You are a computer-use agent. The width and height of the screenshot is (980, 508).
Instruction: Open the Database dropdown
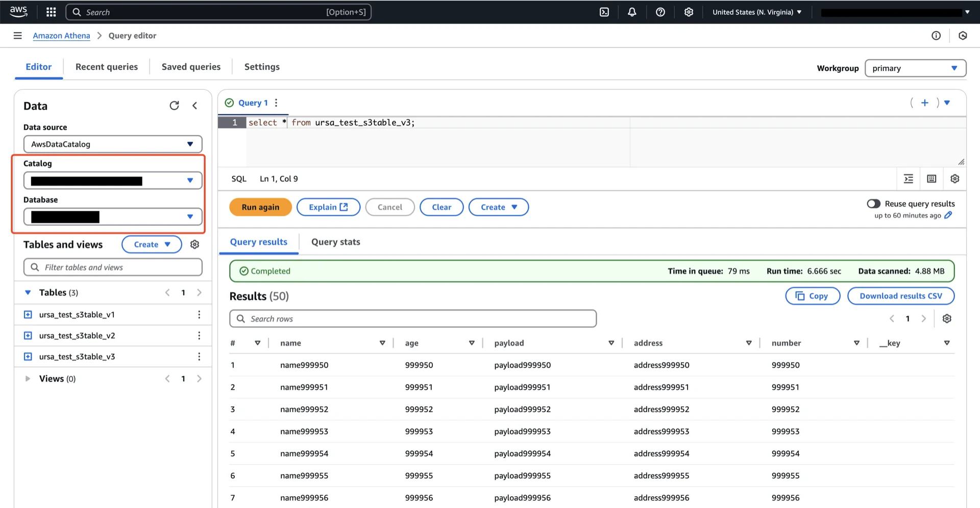pyautogui.click(x=113, y=217)
